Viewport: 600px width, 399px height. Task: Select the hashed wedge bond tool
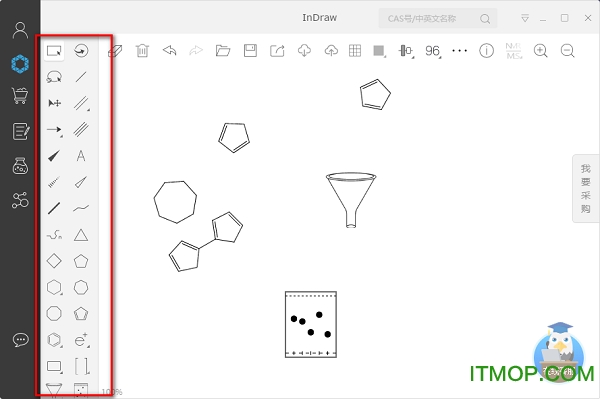tap(54, 182)
